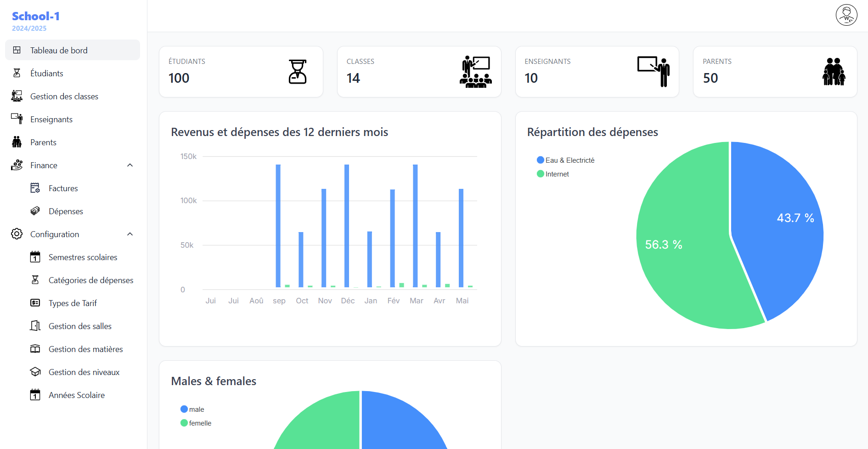Click the Parents 50 stat card
Screen dimensions: 868x449
(775, 72)
